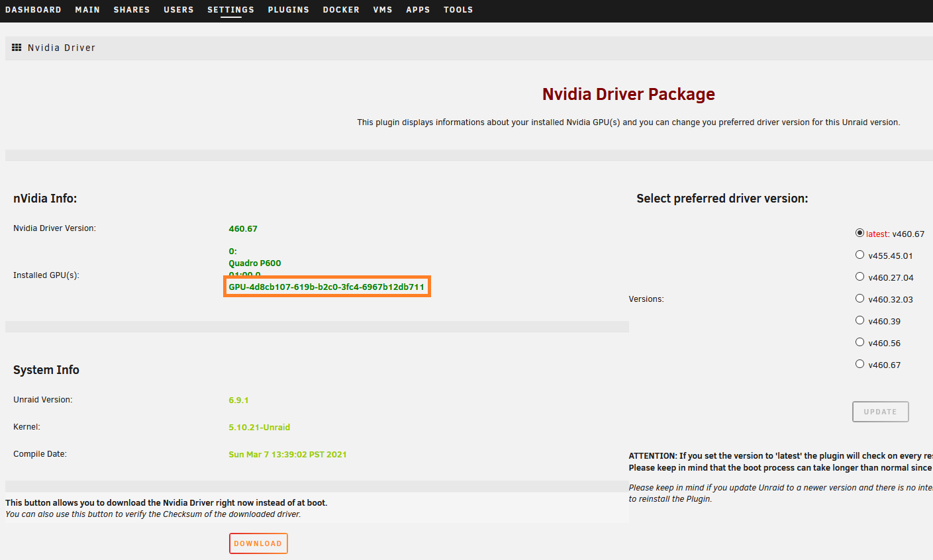Pick driver version v460.32.03
933x560 pixels.
tap(859, 298)
